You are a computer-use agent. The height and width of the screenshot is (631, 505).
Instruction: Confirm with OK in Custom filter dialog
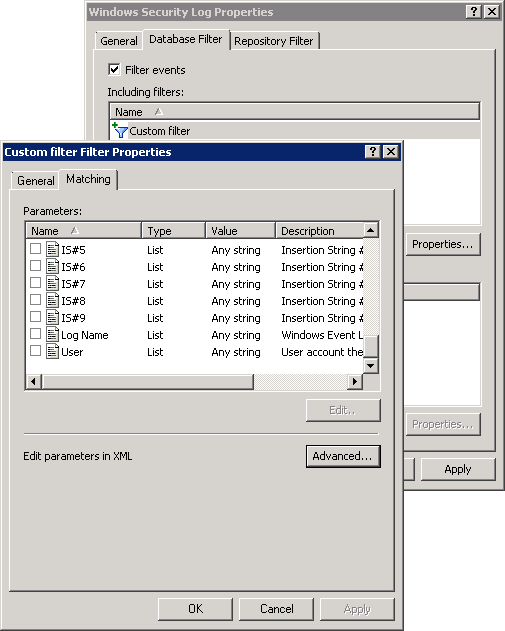[196, 608]
